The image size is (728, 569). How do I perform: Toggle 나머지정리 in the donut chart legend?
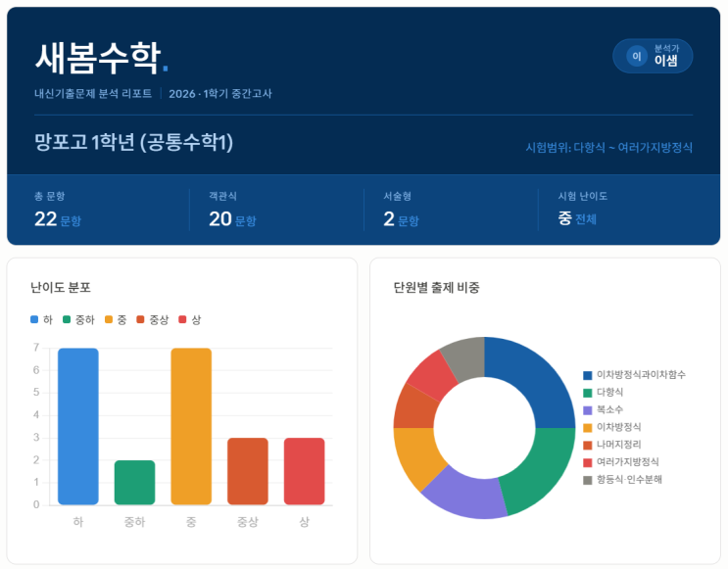pyautogui.click(x=618, y=445)
